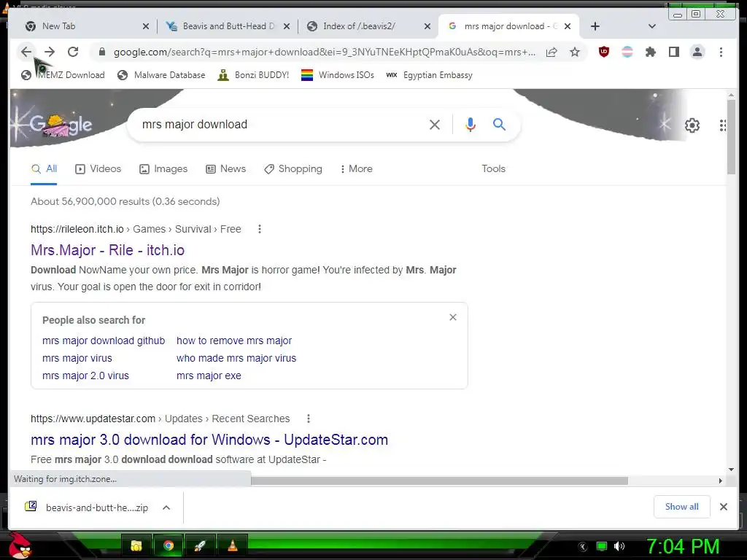The height and width of the screenshot is (560, 747).
Task: Open Google quick settings gear
Action: point(692,125)
